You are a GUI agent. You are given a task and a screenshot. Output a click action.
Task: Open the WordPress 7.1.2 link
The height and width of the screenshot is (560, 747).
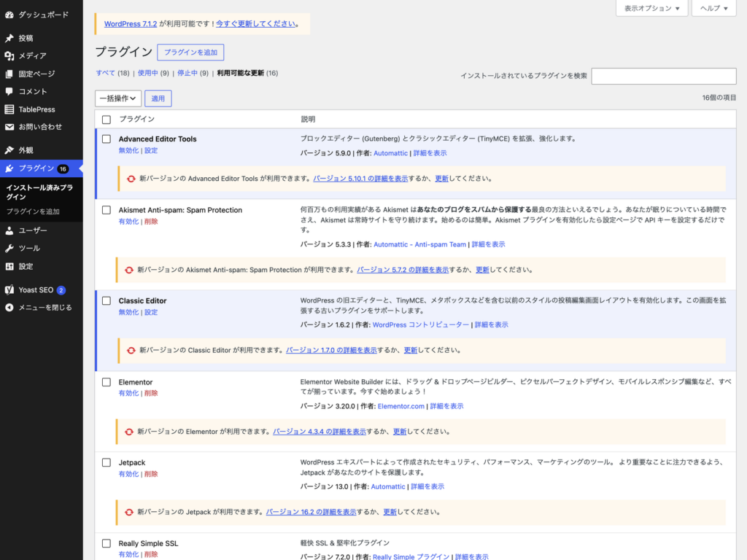coord(131,24)
